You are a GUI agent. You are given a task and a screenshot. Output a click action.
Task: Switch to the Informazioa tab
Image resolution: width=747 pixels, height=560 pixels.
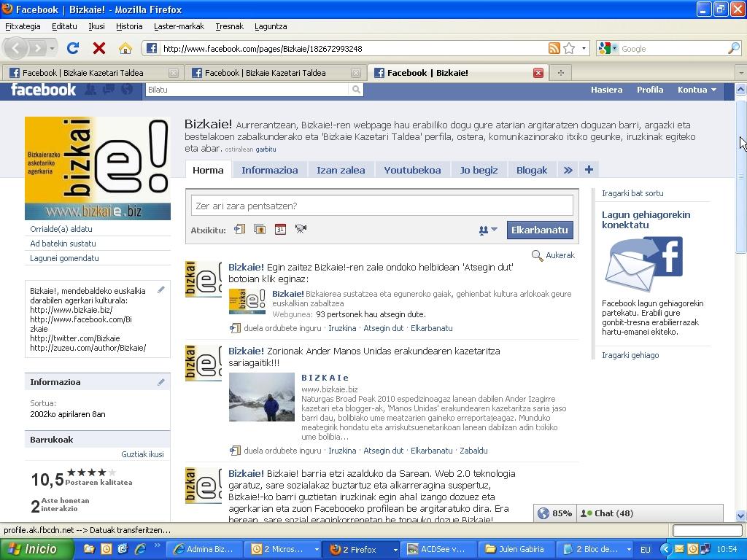[270, 170]
